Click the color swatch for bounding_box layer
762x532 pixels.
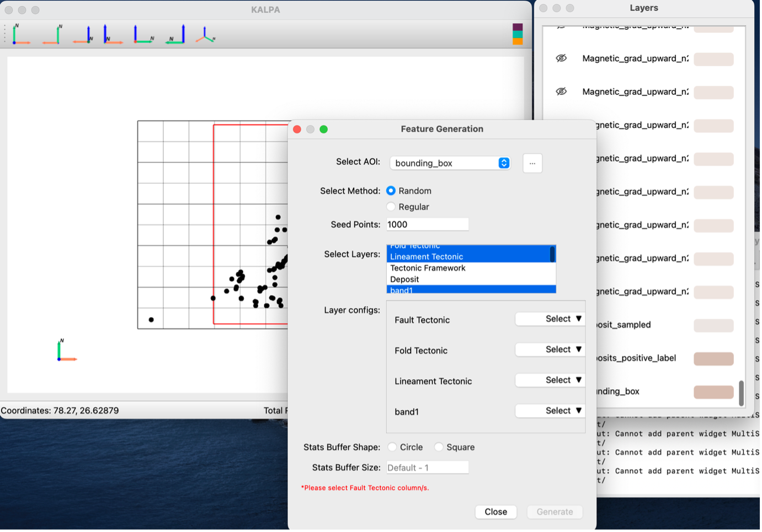pos(713,392)
